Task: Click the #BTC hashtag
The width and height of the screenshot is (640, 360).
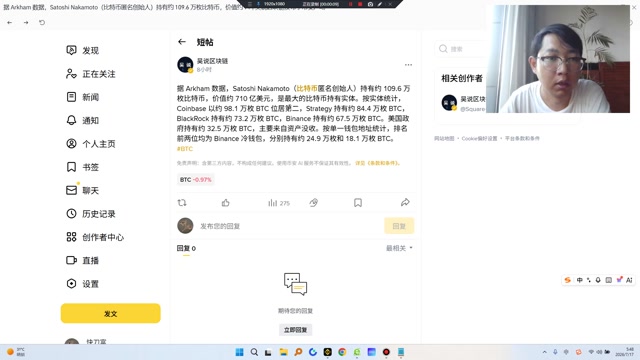Action: click(x=184, y=149)
